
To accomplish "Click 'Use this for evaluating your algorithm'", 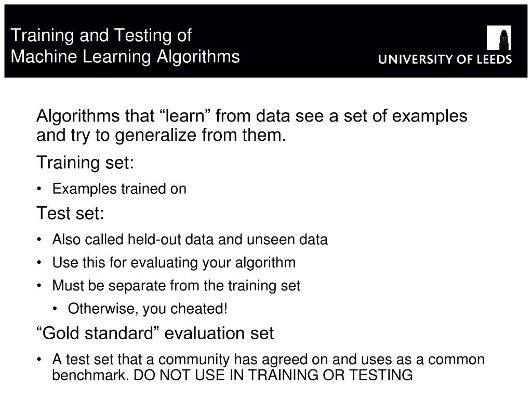I will (x=174, y=262).
